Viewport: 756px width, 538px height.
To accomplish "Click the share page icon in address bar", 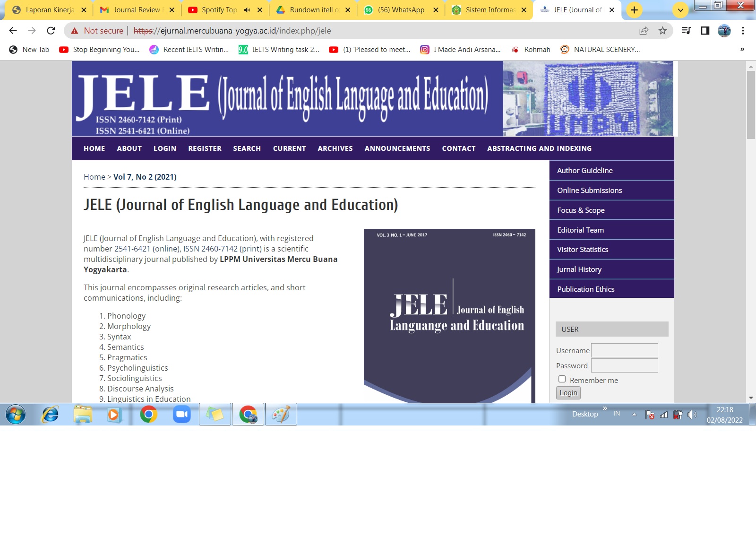I will [x=644, y=31].
